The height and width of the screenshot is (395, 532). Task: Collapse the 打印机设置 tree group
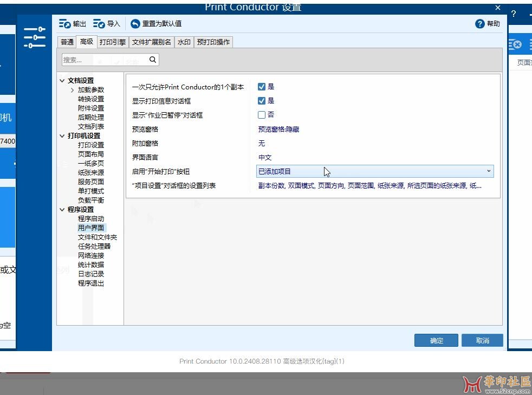pos(62,136)
